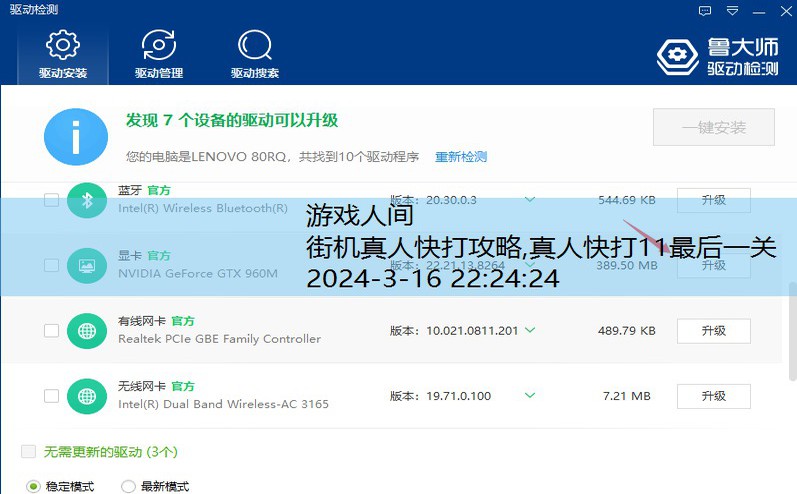Image resolution: width=797 pixels, height=494 pixels.
Task: Click the 无需更新的驱动 (3个) label
Action: [x=111, y=452]
